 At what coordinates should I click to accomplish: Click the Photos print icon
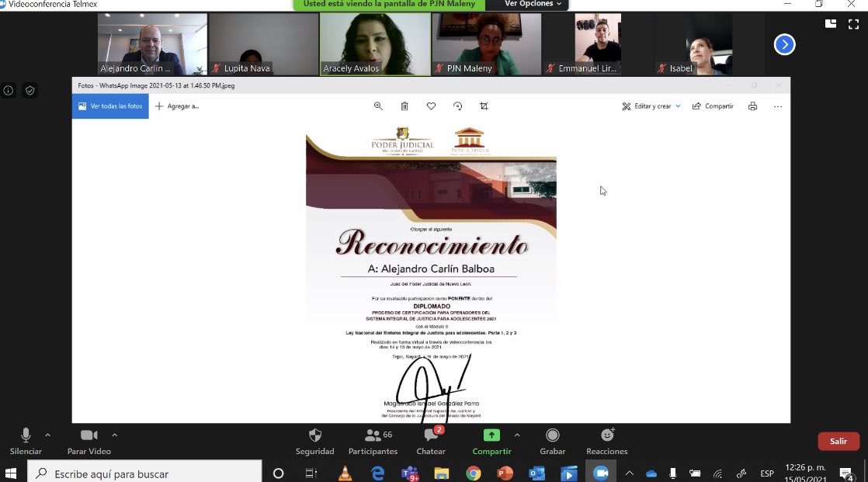(x=753, y=106)
